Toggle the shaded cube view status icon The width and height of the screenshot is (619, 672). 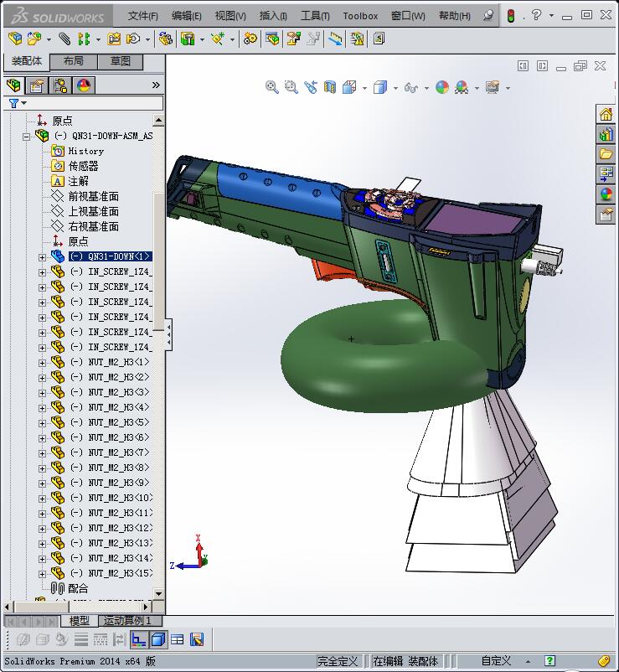(x=158, y=639)
